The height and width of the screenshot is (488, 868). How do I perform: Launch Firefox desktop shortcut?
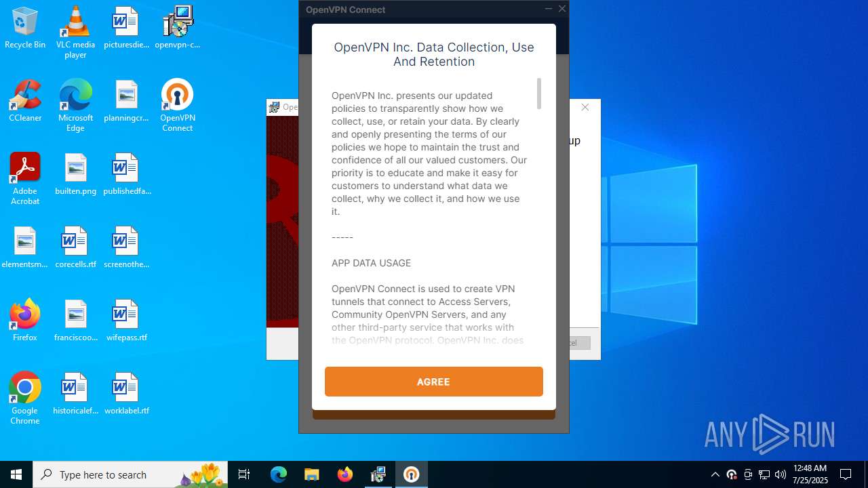25,321
